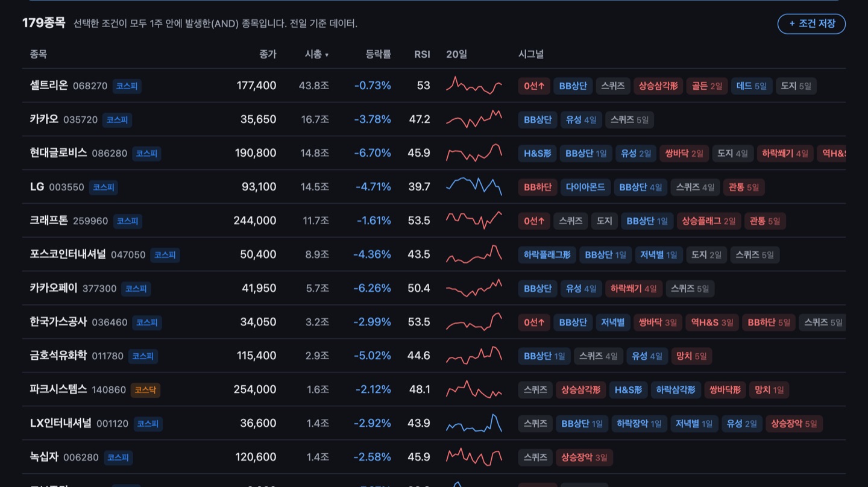
Task: Sort table by RSI column header
Action: pyautogui.click(x=422, y=54)
